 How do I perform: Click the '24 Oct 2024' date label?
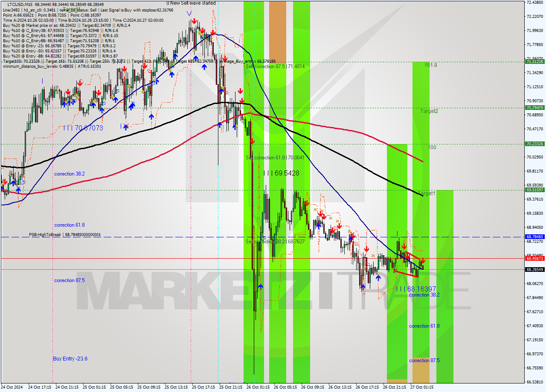(12, 387)
